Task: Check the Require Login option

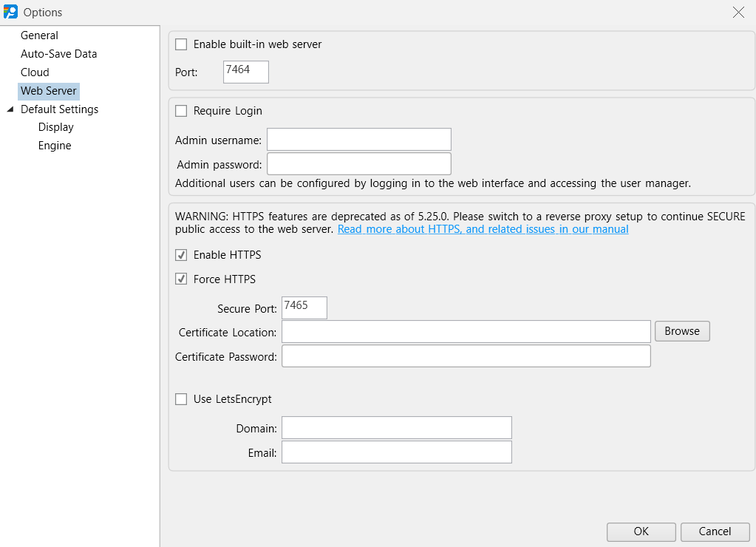Action: coord(181,111)
